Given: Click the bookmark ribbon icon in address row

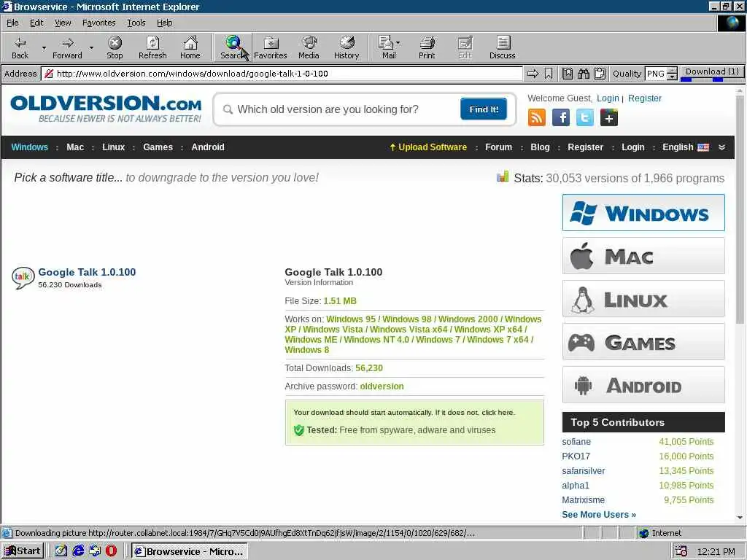Looking at the screenshot, I should (549, 74).
